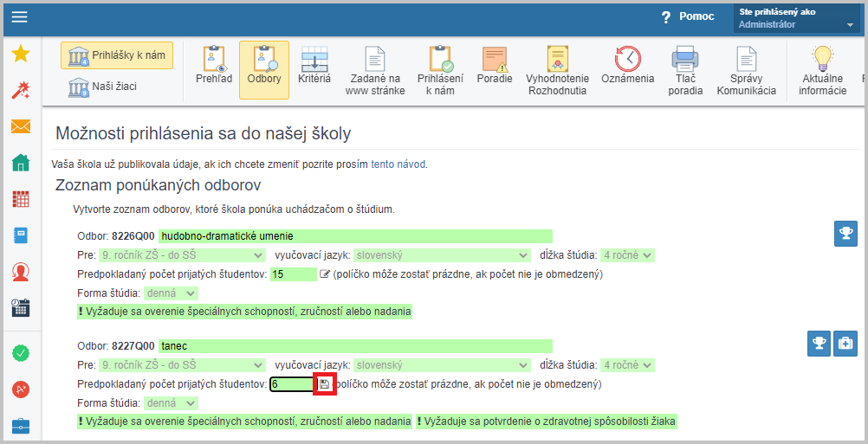868x444 pixels.
Task: Expand the Administrátor account dropdown
Action: [x=797, y=18]
